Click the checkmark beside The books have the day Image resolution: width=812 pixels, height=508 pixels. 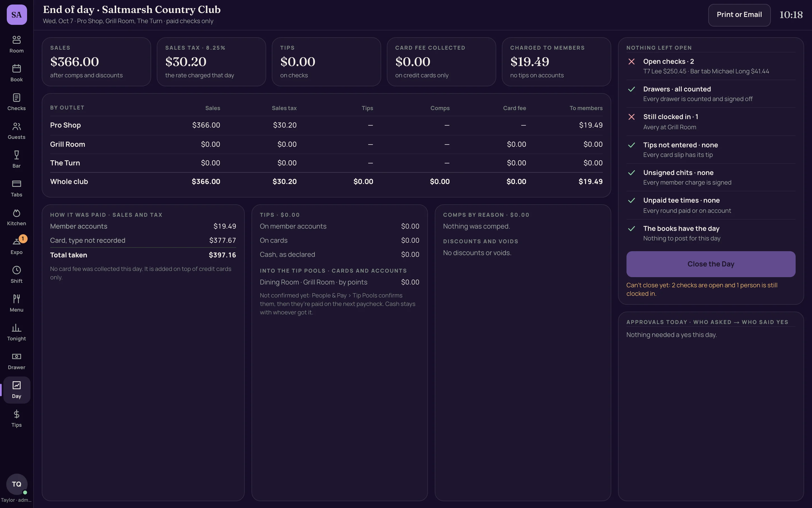632,229
